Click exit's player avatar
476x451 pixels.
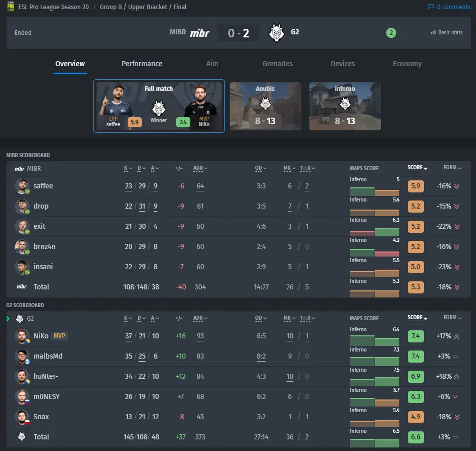[22, 227]
